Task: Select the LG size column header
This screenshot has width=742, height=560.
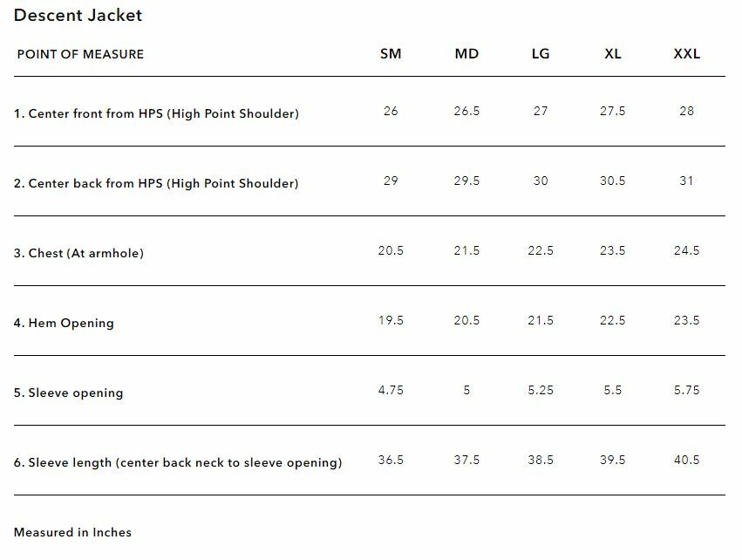Action: pyautogui.click(x=541, y=54)
